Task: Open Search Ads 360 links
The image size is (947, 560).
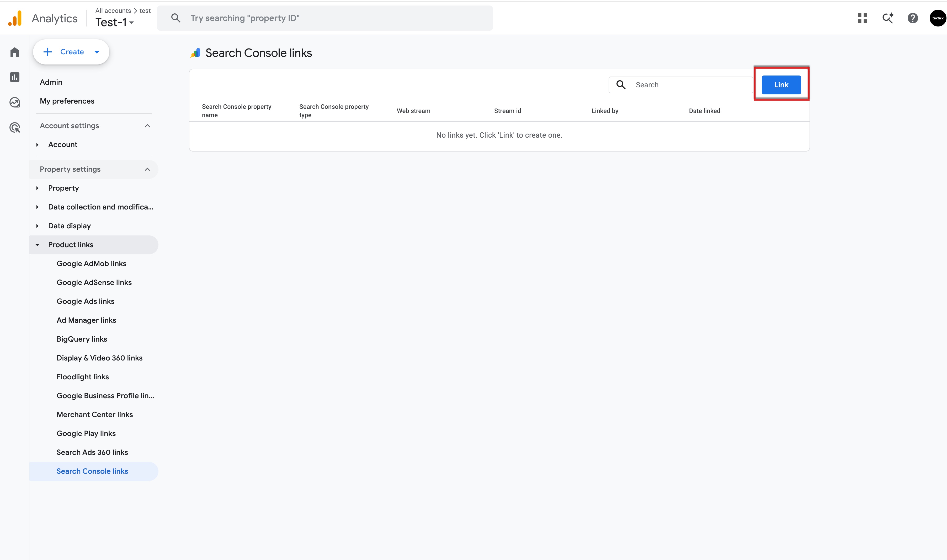Action: pyautogui.click(x=92, y=452)
